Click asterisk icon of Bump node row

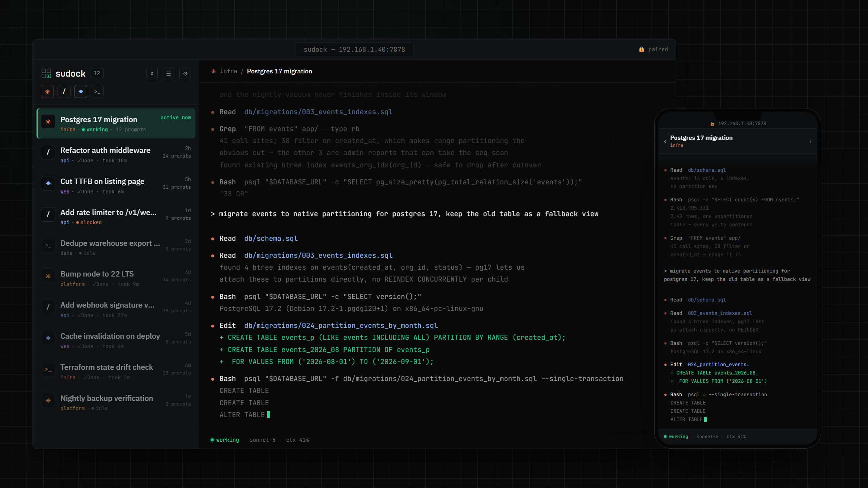pyautogui.click(x=48, y=276)
